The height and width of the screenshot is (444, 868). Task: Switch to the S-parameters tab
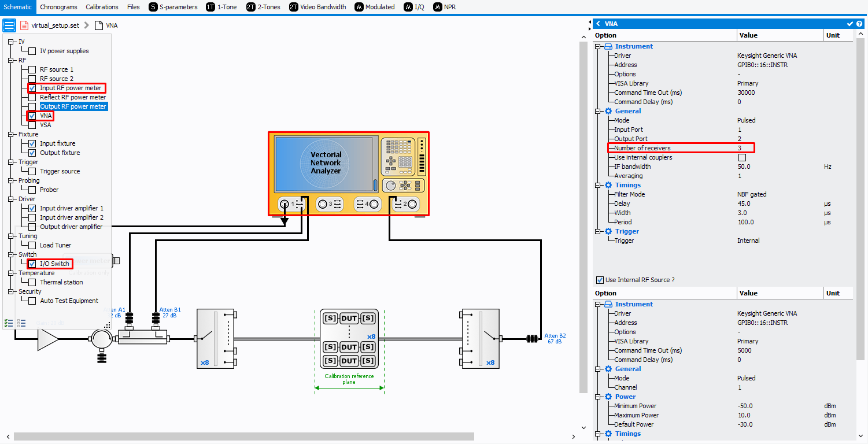173,7
